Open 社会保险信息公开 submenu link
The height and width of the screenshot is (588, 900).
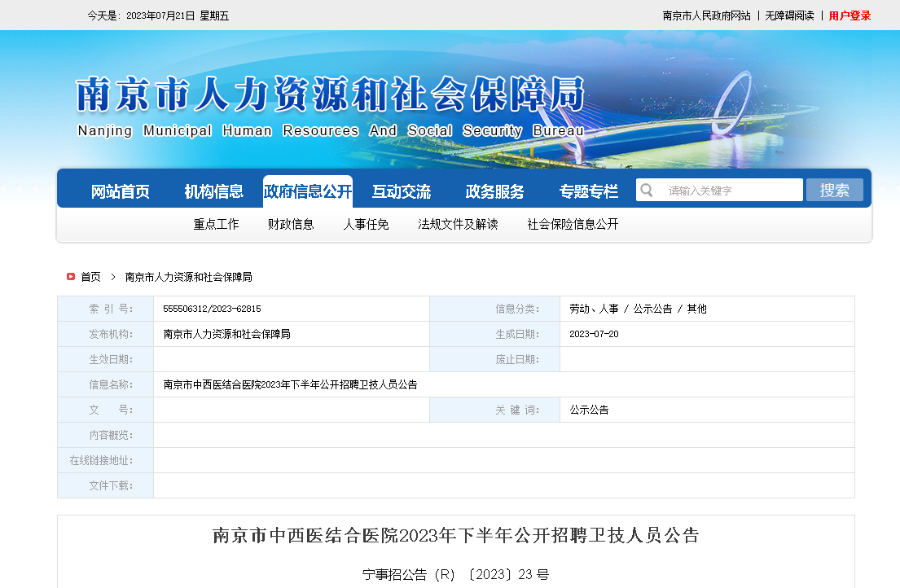coord(573,225)
